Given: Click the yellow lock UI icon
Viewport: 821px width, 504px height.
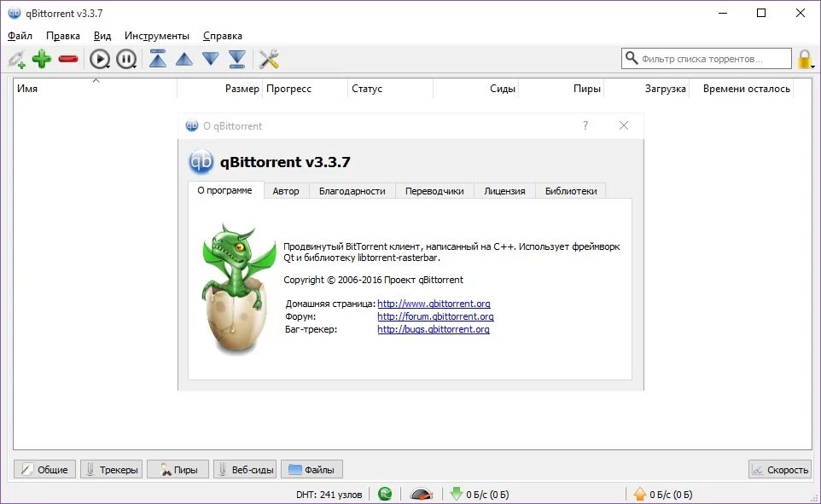Looking at the screenshot, I should coord(805,59).
